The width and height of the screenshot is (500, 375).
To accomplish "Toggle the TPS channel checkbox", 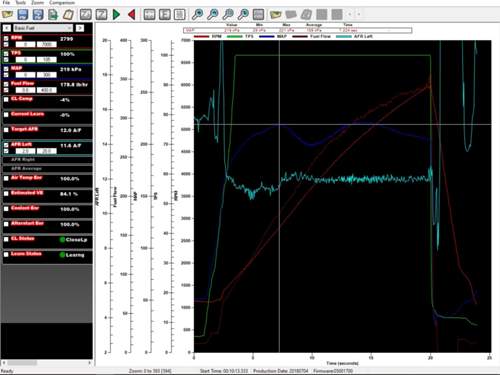I will (6, 54).
